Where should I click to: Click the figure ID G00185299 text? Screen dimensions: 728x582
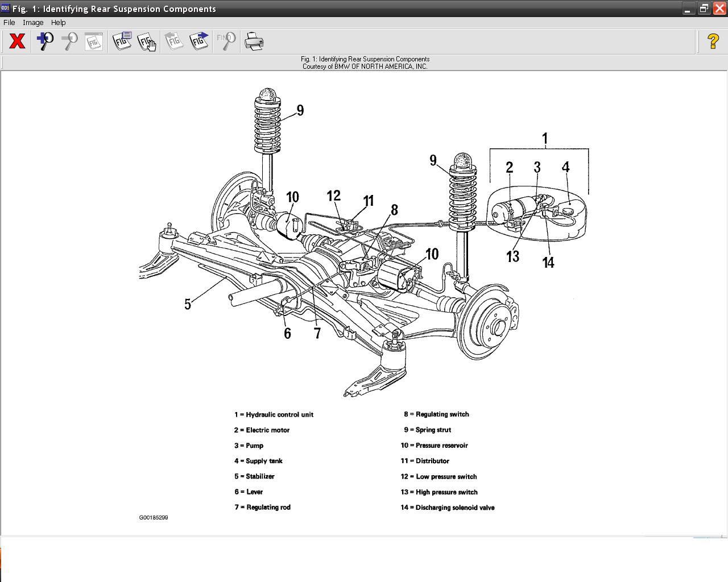(x=154, y=518)
